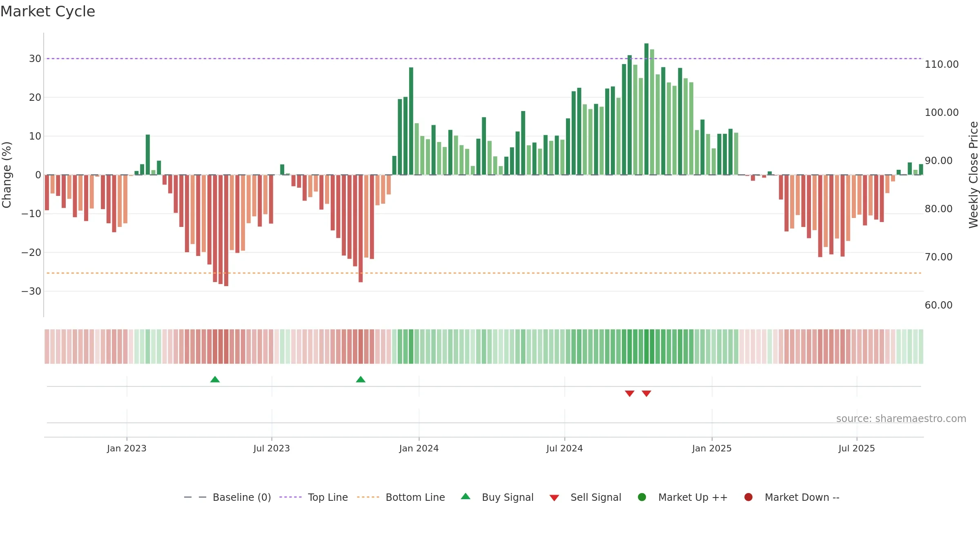Click the Jul 2025 axis label
Viewport: 980px width, 551px height.
tap(857, 448)
